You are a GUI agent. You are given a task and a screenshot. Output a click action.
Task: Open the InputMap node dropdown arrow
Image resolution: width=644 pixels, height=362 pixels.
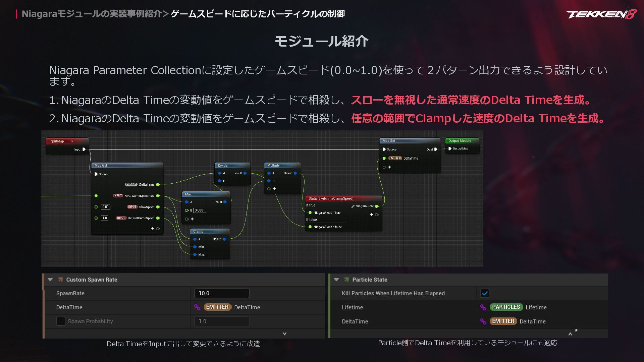[x=72, y=141]
